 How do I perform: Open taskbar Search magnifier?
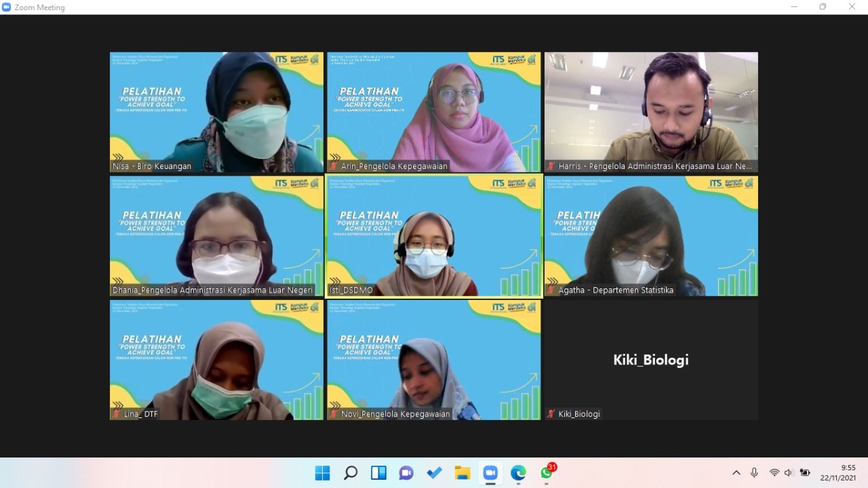coord(351,473)
